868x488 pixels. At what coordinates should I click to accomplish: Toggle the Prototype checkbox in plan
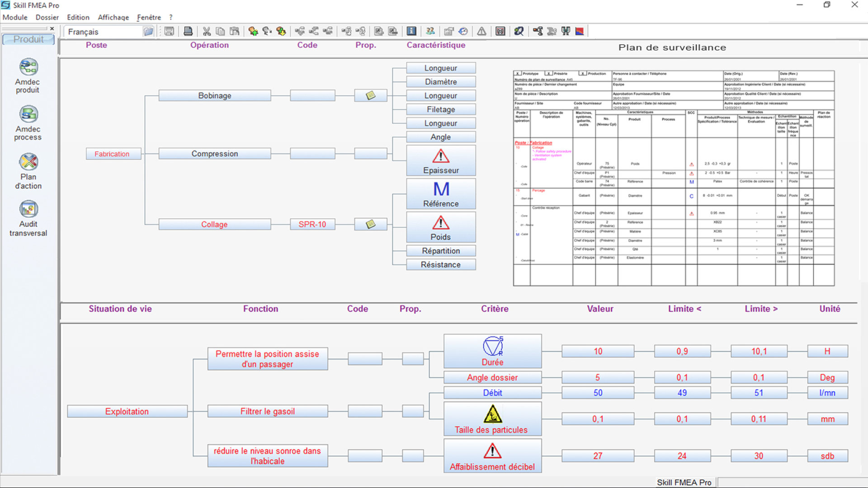(518, 73)
